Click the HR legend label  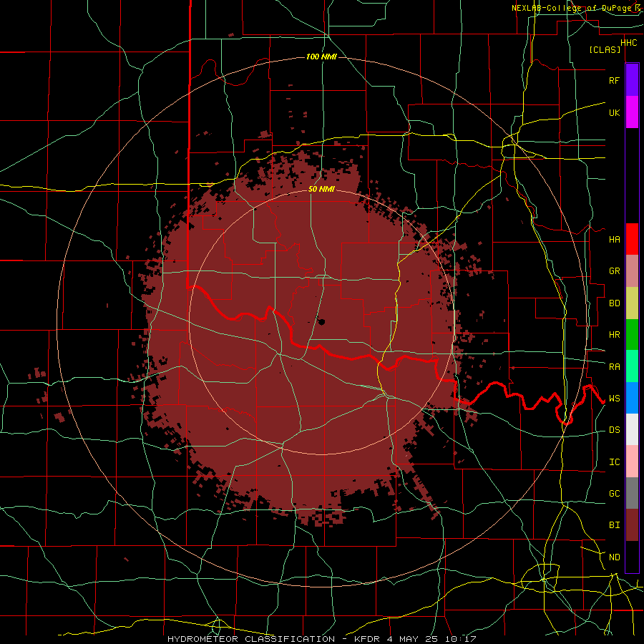pyautogui.click(x=614, y=335)
